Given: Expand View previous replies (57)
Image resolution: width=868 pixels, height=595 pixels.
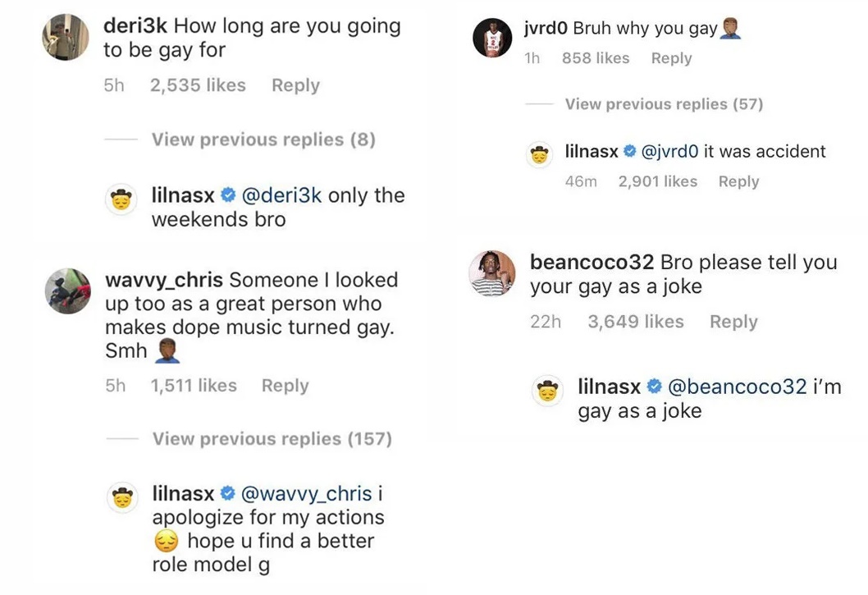Looking at the screenshot, I should pos(664,104).
